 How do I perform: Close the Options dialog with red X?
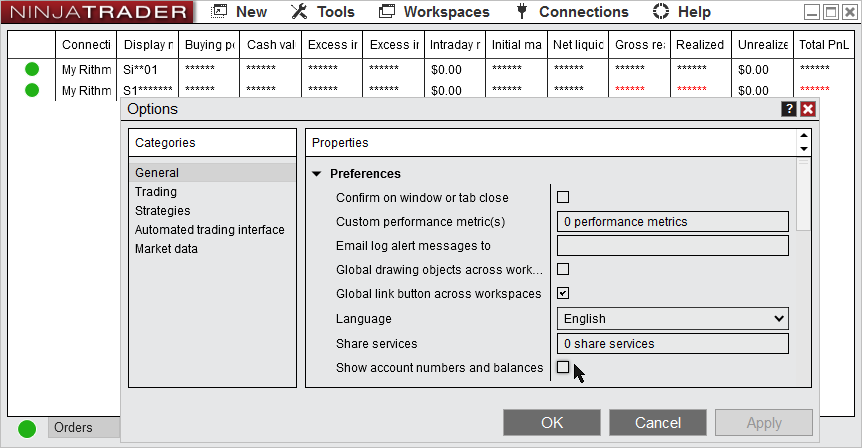808,109
